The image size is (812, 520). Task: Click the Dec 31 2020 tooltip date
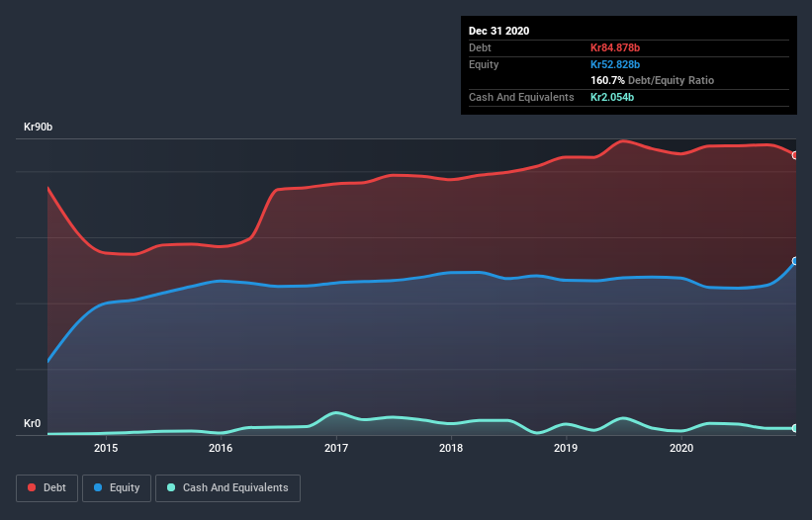(498, 31)
